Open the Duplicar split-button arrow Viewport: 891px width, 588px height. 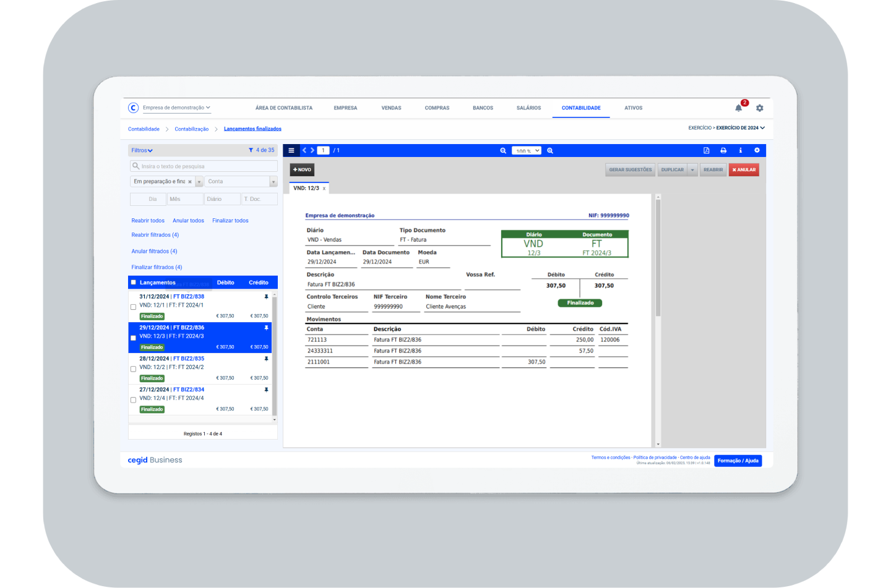click(x=692, y=170)
